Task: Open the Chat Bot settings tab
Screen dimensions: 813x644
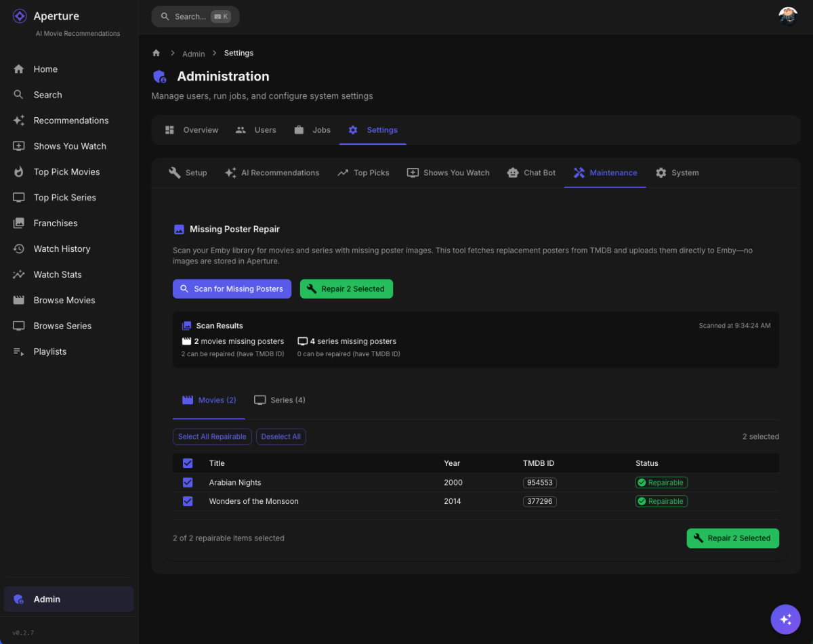Action: pyautogui.click(x=531, y=173)
